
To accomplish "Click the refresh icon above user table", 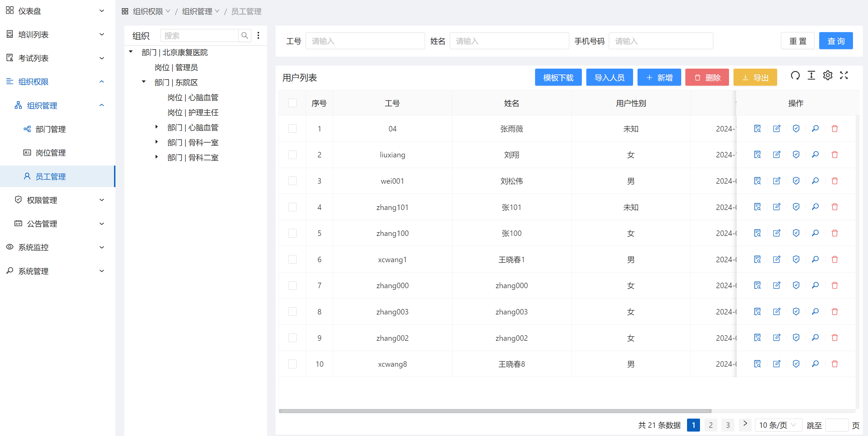I will (795, 75).
